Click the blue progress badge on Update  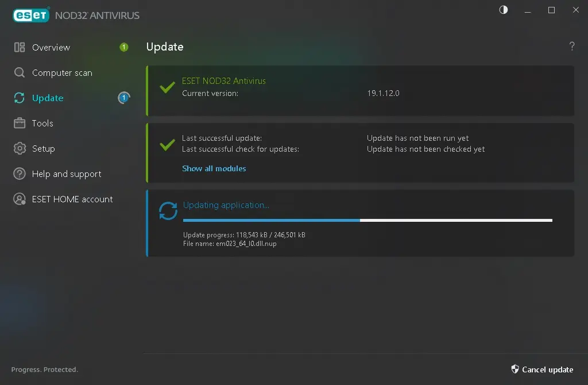click(124, 98)
